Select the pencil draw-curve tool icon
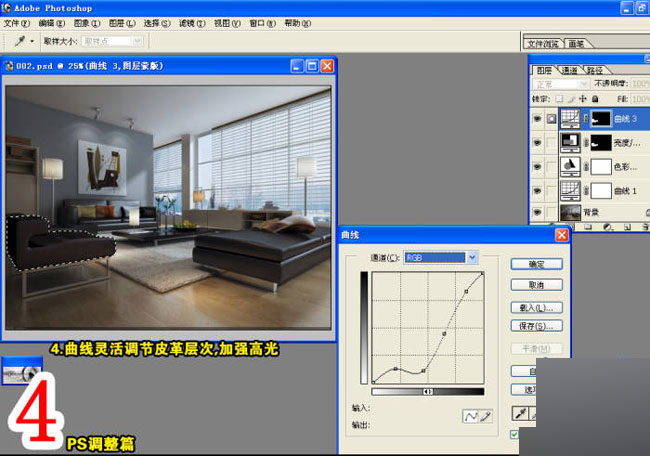This screenshot has width=650, height=456. (x=485, y=416)
